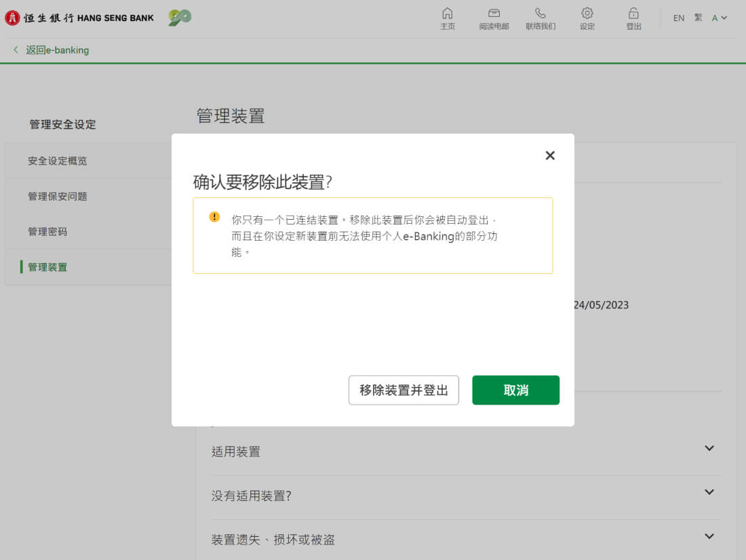Click the Hang Seng Bank logo
Viewport: 746px width, 560px height.
[x=80, y=18]
